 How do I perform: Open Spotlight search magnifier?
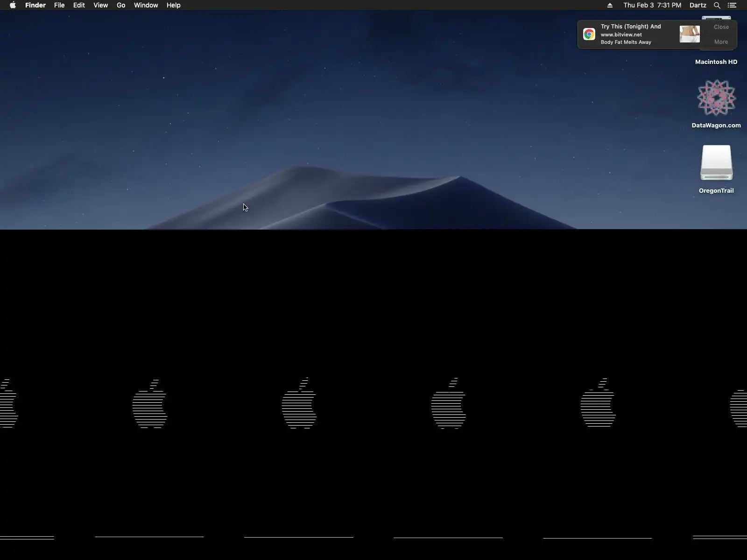coord(717,5)
